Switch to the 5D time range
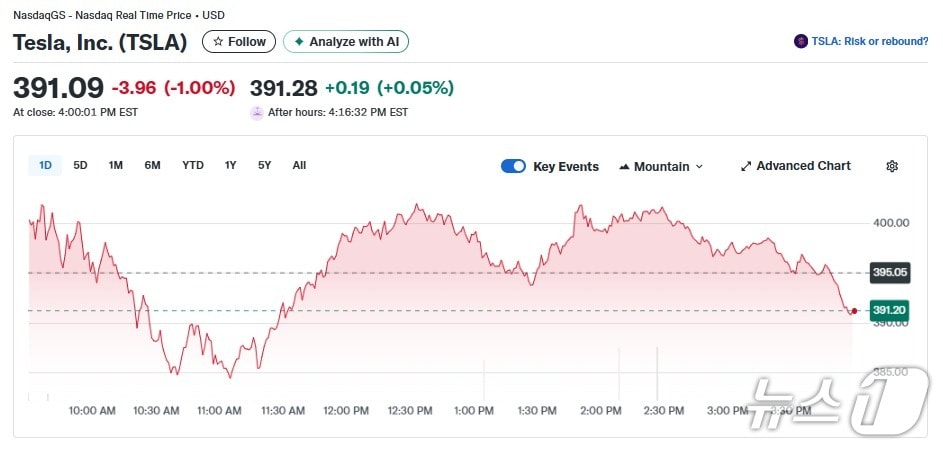 (x=81, y=165)
